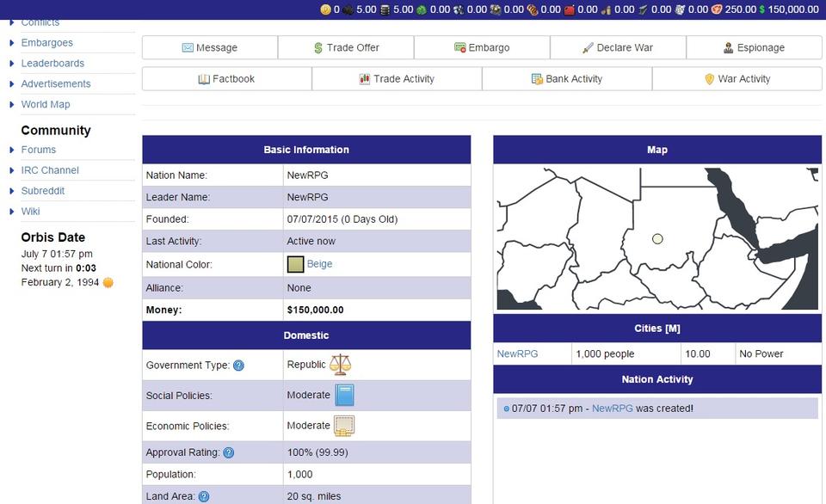Image resolution: width=826 pixels, height=504 pixels.
Task: Open the Bank Activity tab
Action: [567, 78]
